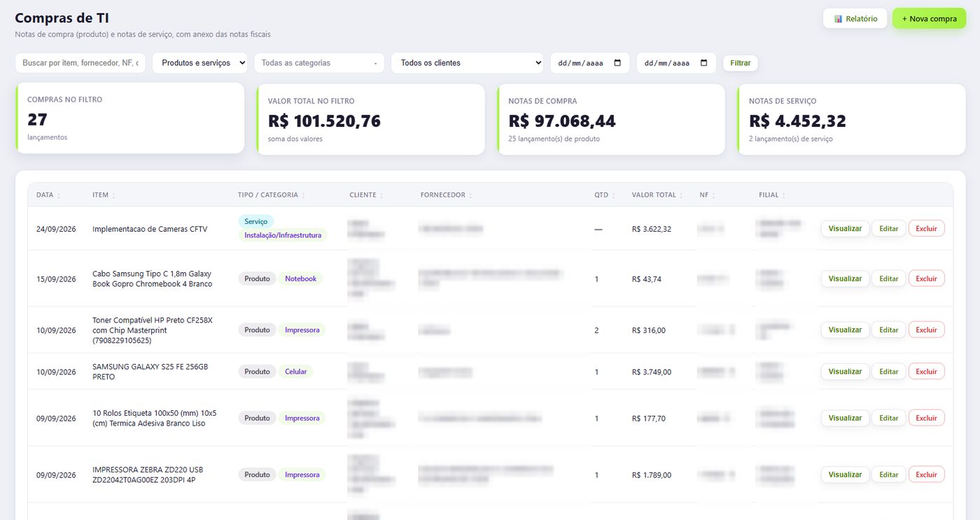Apply filters with the Filtrar button
This screenshot has width=980, height=520.
click(x=740, y=63)
